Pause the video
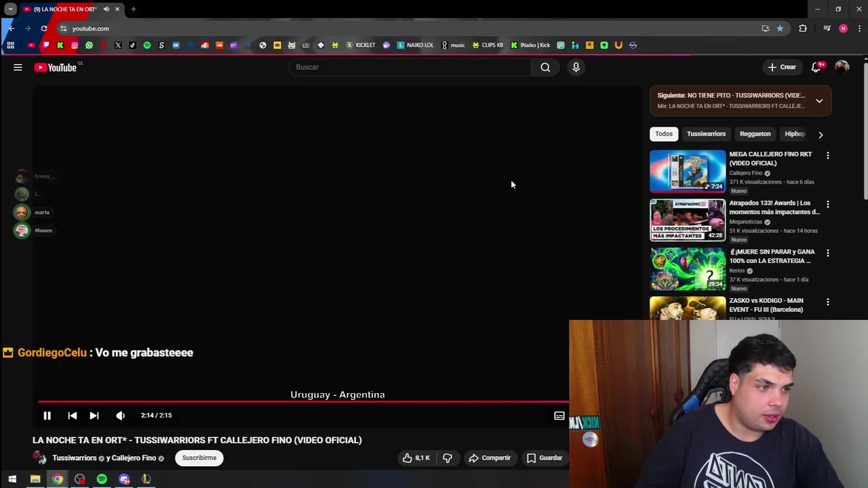Image resolution: width=868 pixels, height=488 pixels. 47,415
